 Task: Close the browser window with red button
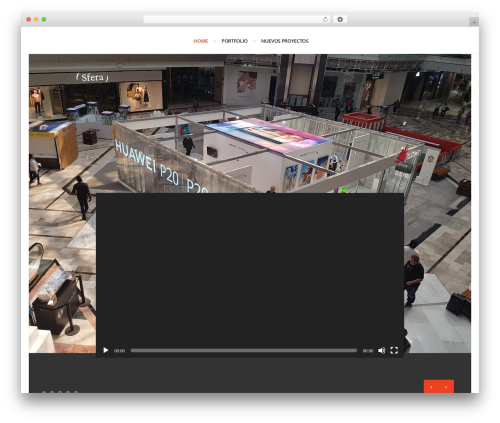click(29, 20)
